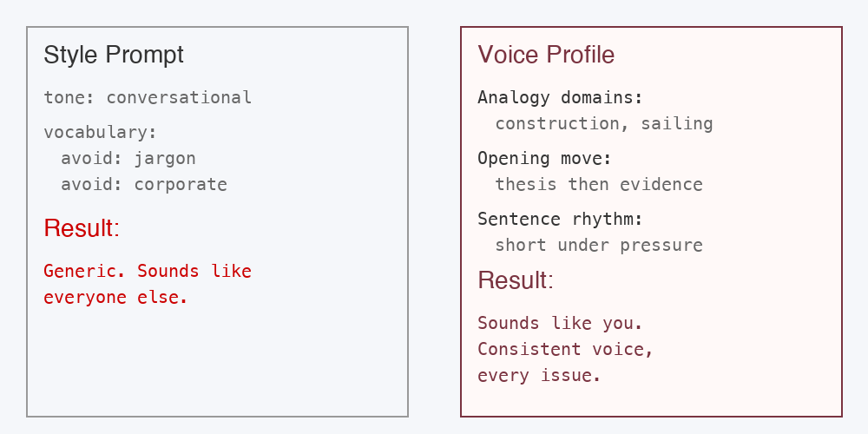Click the "every issue." text line

tap(539, 375)
